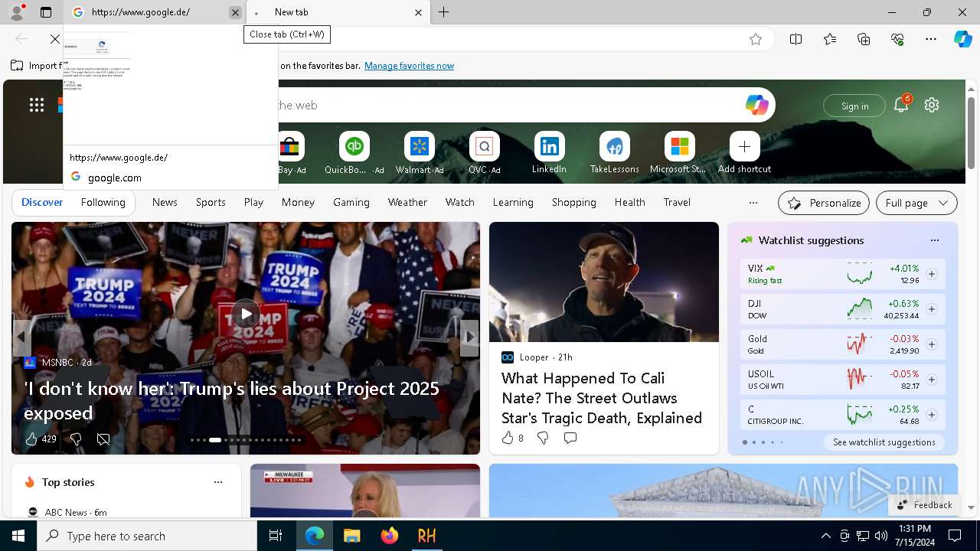Open the Full page layout dropdown
980x551 pixels.
click(916, 203)
